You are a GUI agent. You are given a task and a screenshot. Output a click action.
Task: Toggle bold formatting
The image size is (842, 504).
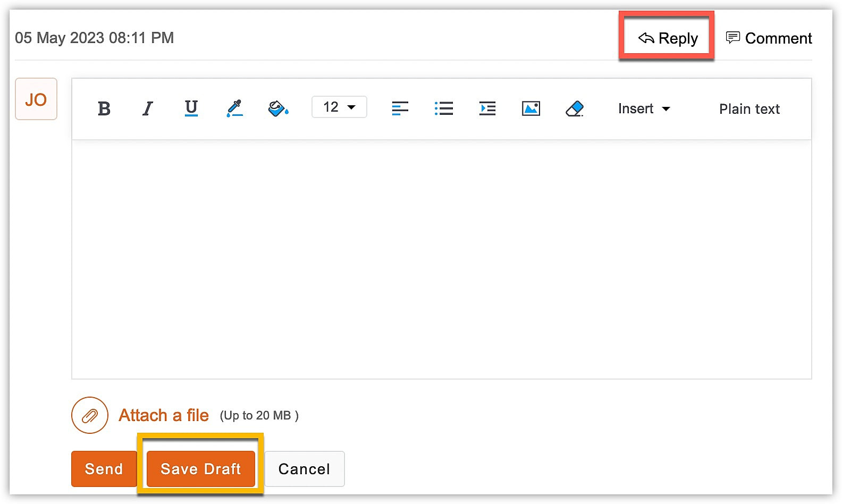pos(104,108)
